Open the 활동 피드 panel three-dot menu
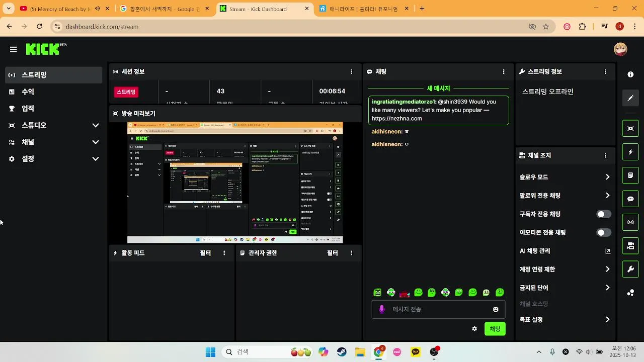 224,253
